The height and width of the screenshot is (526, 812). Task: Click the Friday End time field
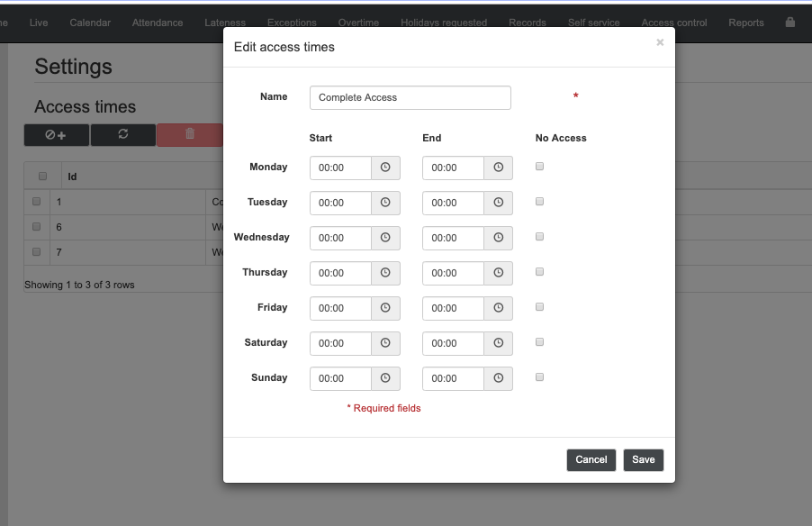pos(453,308)
